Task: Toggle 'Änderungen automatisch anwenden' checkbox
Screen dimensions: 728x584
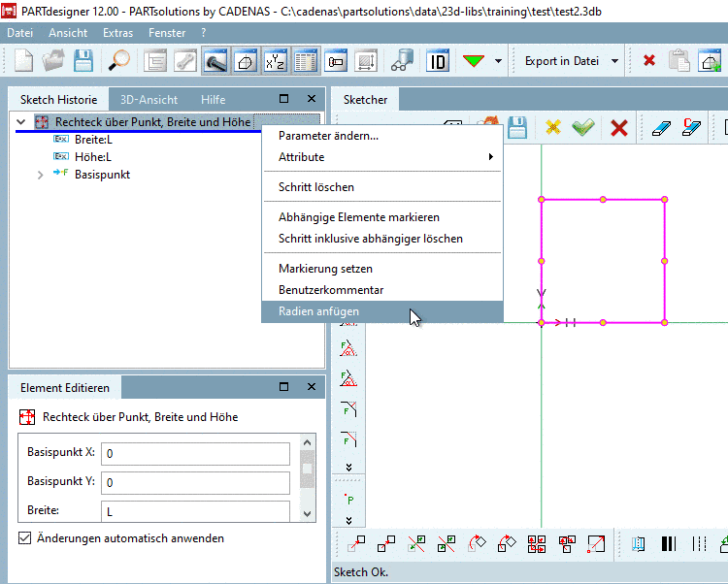Action: (x=25, y=537)
